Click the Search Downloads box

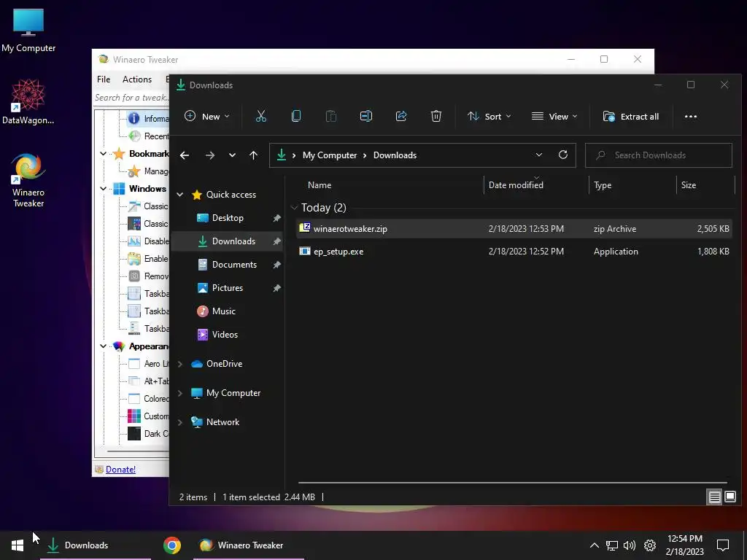[659, 155]
